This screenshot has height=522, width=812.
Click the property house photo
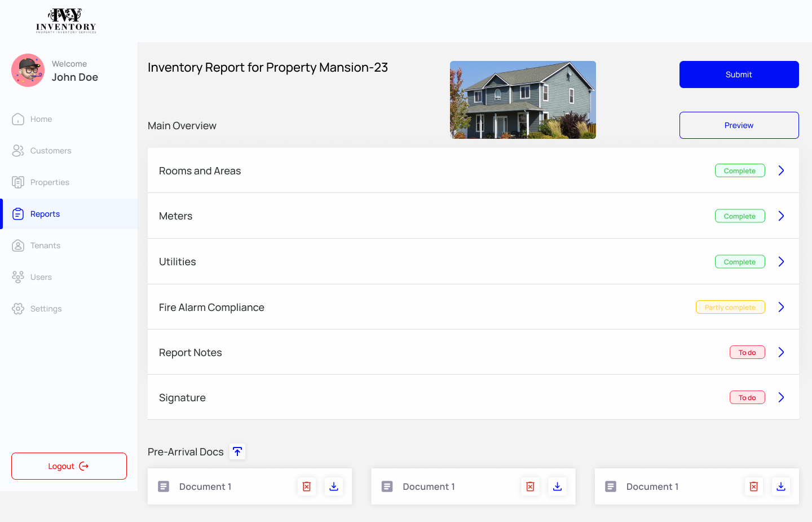(x=523, y=100)
